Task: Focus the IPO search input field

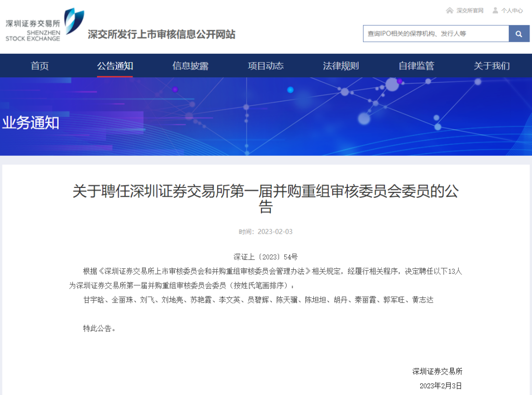Action: coord(436,34)
